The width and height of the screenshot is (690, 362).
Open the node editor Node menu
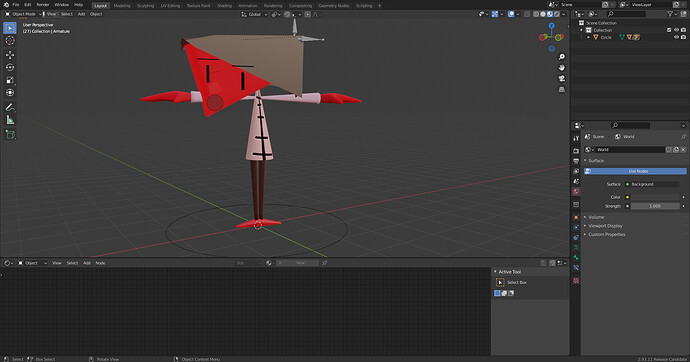pyautogui.click(x=100, y=263)
